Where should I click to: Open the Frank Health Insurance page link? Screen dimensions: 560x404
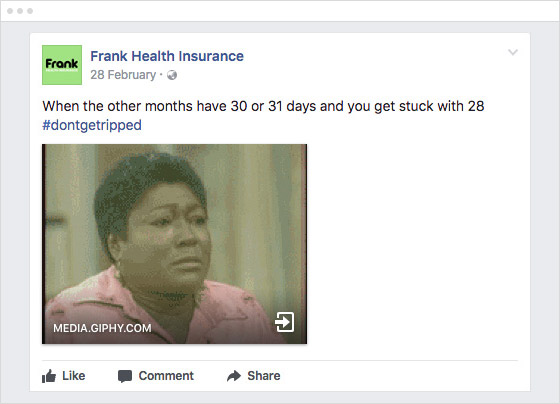167,56
